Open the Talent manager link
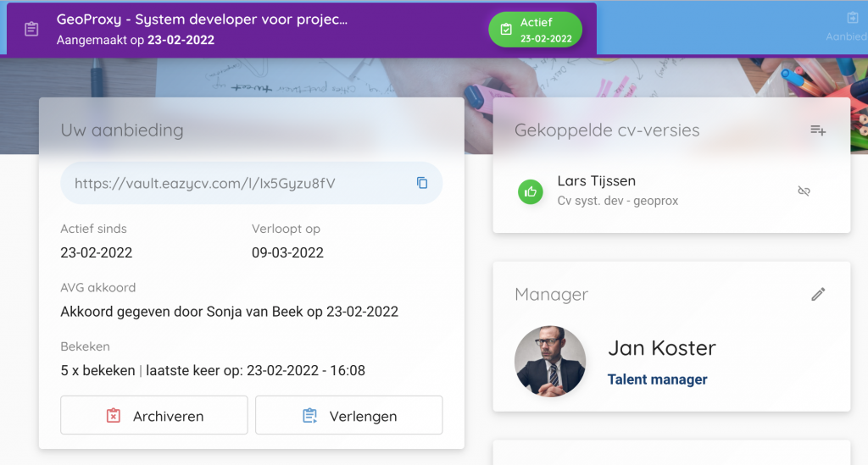 click(x=657, y=379)
